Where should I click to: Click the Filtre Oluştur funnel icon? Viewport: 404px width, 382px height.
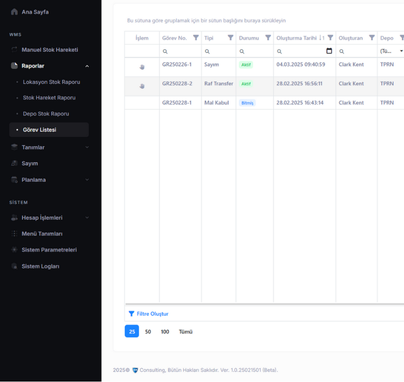point(131,314)
